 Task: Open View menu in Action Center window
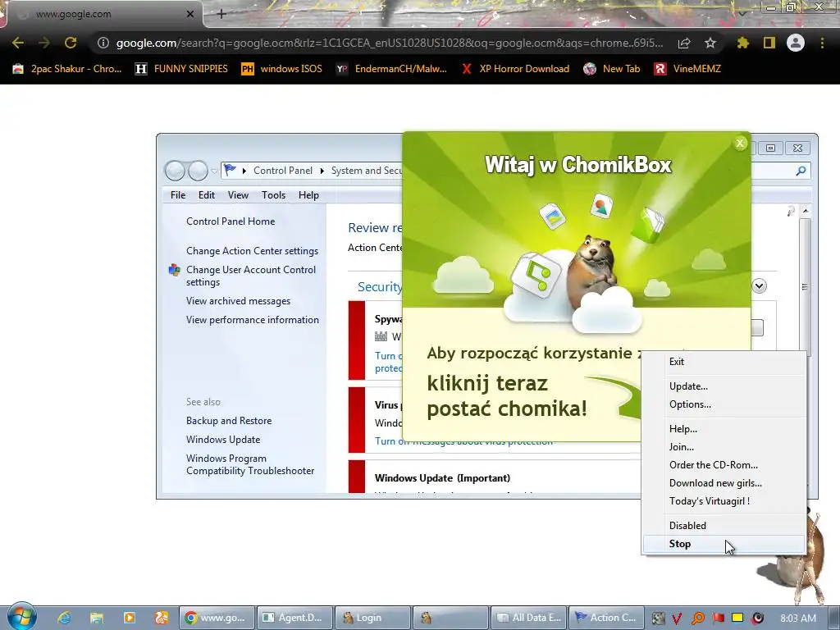238,195
